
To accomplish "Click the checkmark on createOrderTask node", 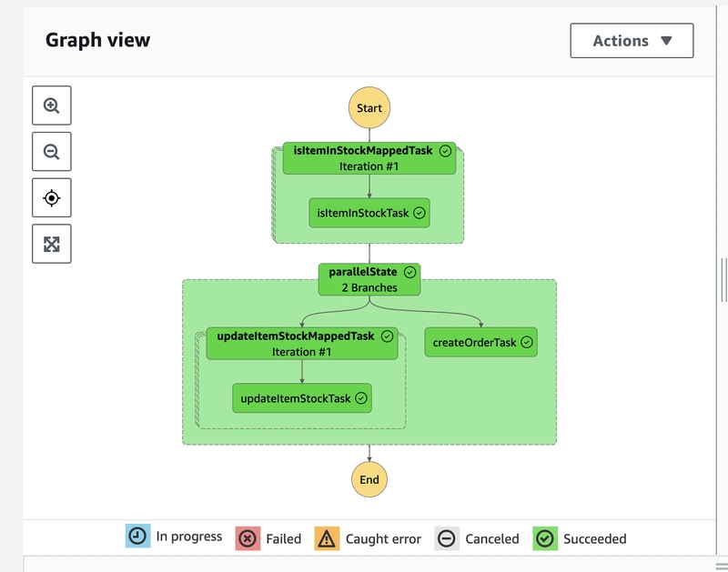I will pyautogui.click(x=527, y=342).
